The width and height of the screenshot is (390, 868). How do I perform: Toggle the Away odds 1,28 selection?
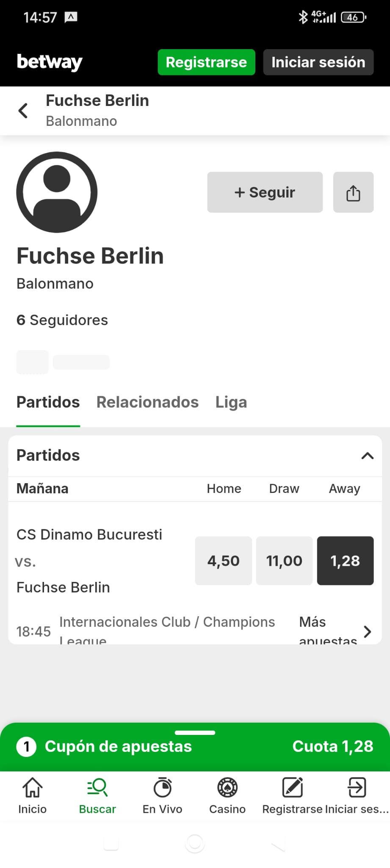[x=345, y=561]
